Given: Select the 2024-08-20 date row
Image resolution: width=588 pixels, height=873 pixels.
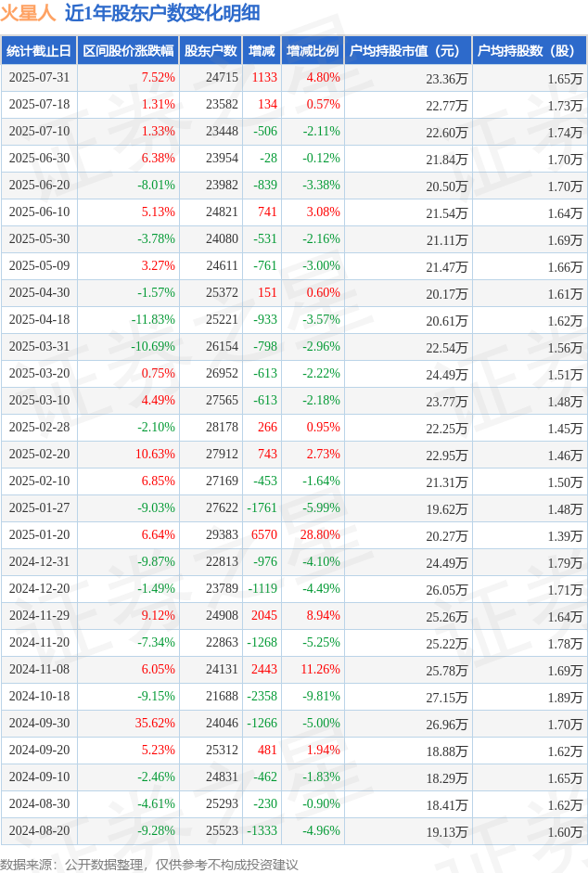Looking at the screenshot, I should click(x=294, y=830).
